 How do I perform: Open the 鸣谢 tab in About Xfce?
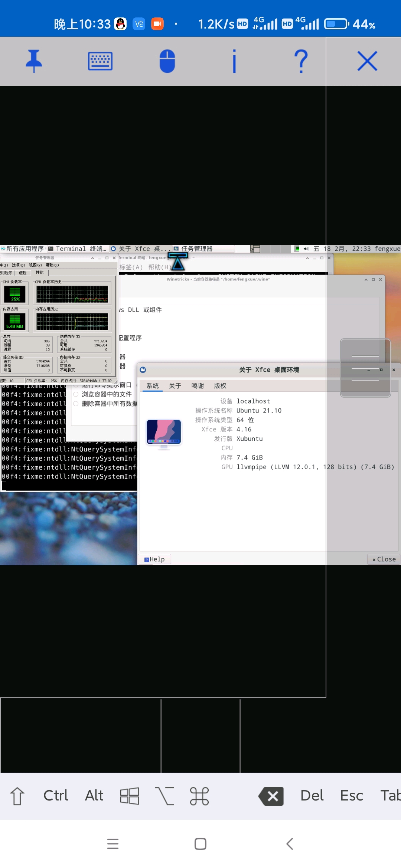click(198, 386)
